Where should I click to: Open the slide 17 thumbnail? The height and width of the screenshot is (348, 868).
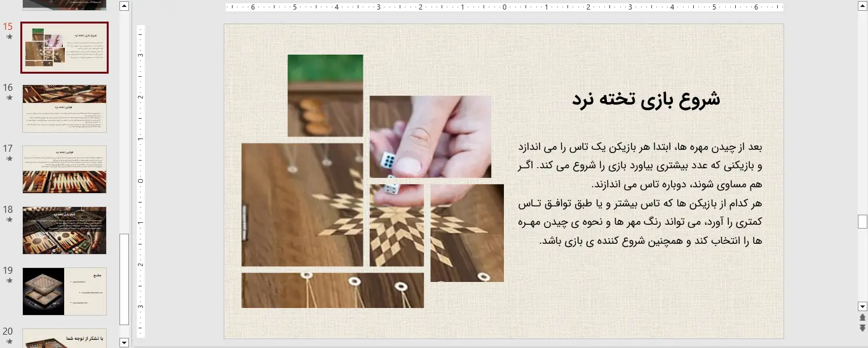[64, 170]
